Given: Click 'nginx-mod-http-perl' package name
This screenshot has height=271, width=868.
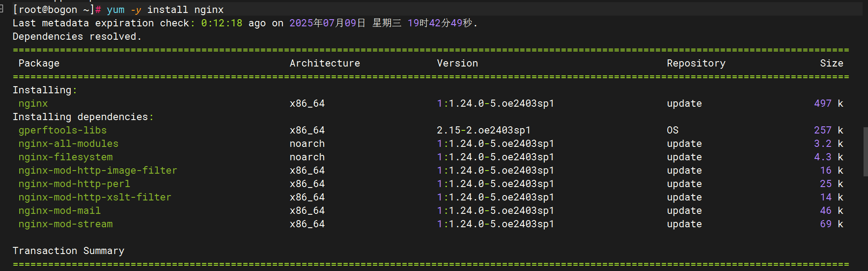Looking at the screenshot, I should click(74, 184).
